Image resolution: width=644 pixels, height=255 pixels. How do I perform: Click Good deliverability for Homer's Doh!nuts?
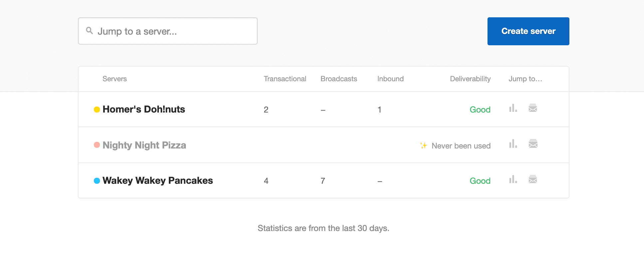480,110
